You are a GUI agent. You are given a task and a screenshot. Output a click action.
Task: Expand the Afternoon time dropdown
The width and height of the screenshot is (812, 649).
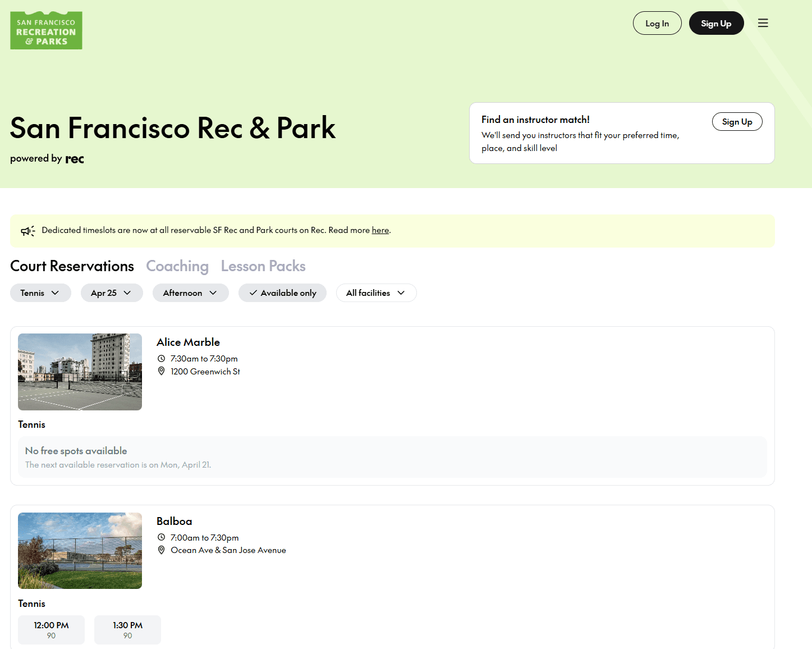pyautogui.click(x=190, y=293)
